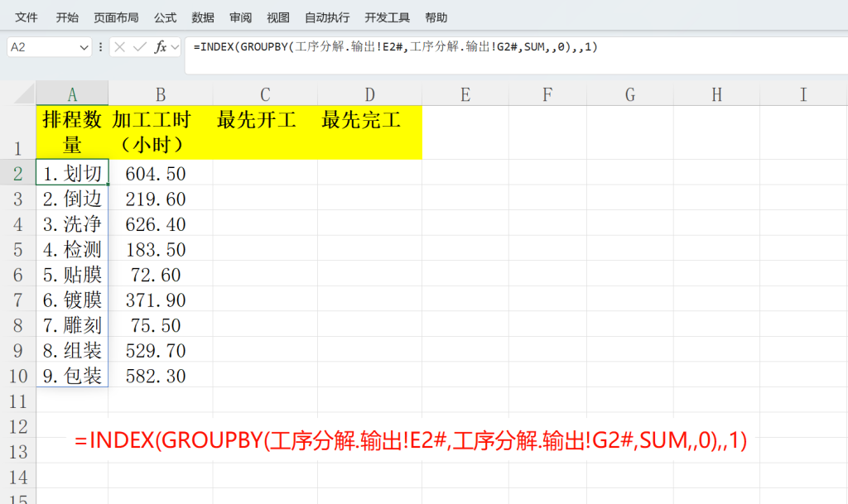Open the 视图 tab

point(278,18)
